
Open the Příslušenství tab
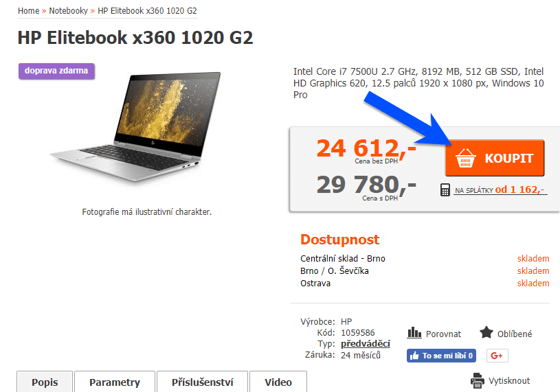point(202,382)
